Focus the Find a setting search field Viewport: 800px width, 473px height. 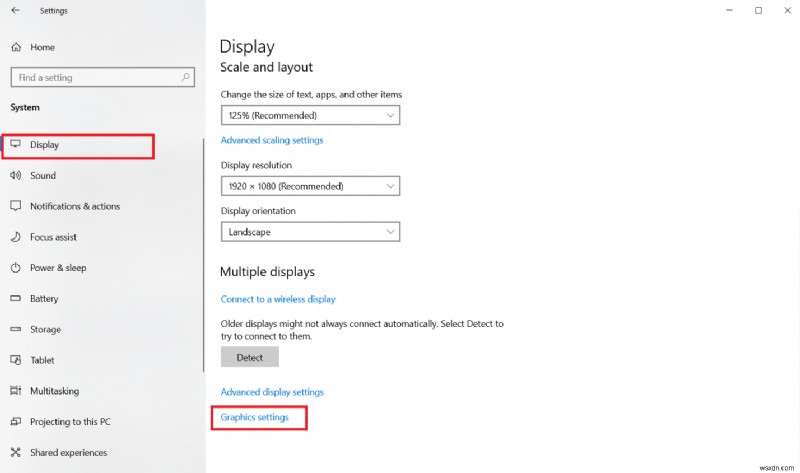coord(95,77)
